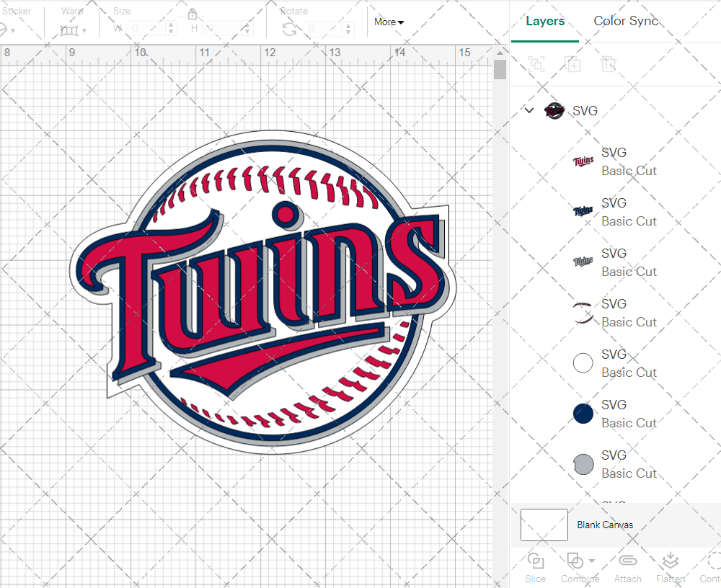Click the Group layers icon

pos(536,64)
